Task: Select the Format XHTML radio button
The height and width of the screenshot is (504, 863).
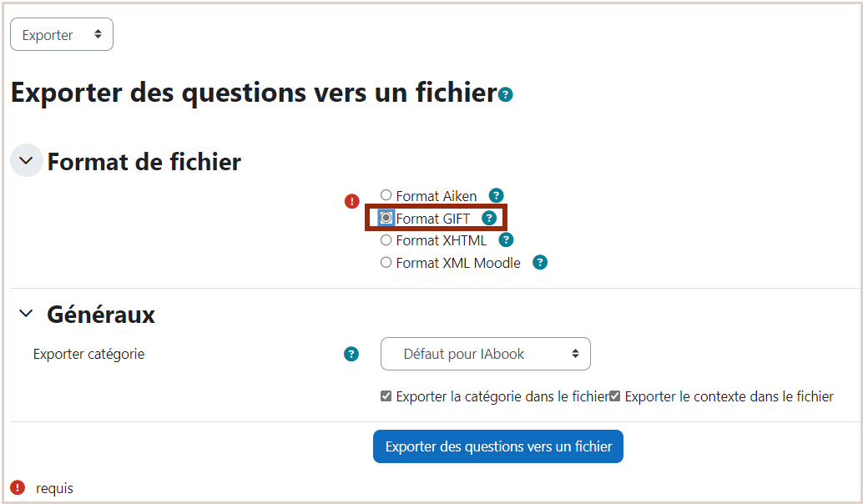Action: 386,239
